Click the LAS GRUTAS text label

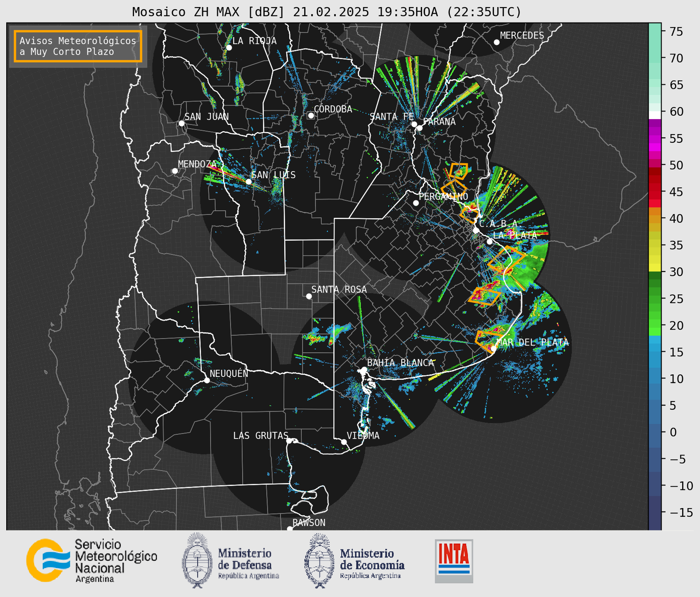(261, 436)
